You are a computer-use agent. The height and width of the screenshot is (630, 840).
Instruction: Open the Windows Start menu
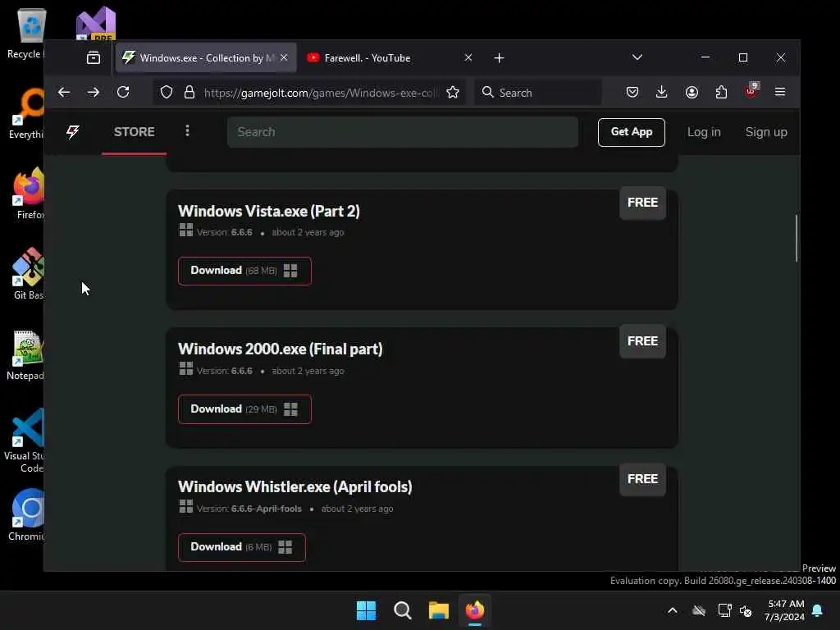pyautogui.click(x=367, y=610)
